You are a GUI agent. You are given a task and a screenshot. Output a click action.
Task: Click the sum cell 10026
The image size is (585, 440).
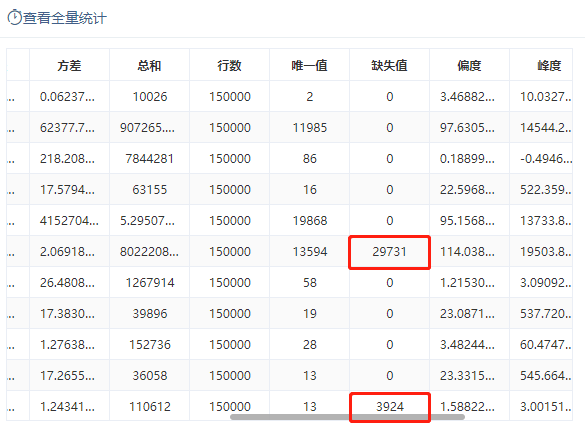[x=150, y=97]
